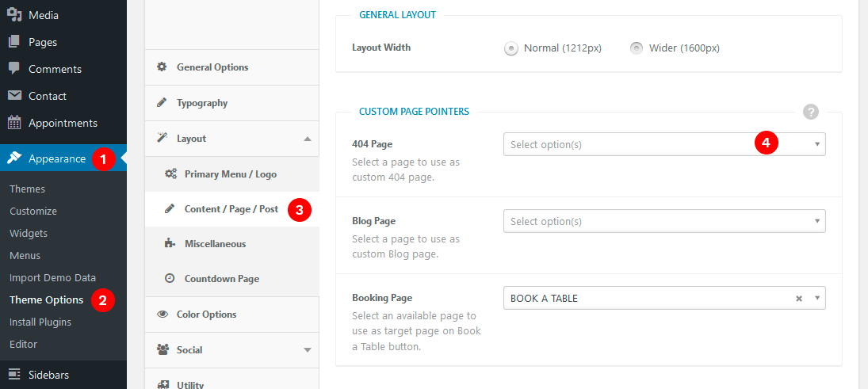Open the Typography settings section

tap(202, 103)
